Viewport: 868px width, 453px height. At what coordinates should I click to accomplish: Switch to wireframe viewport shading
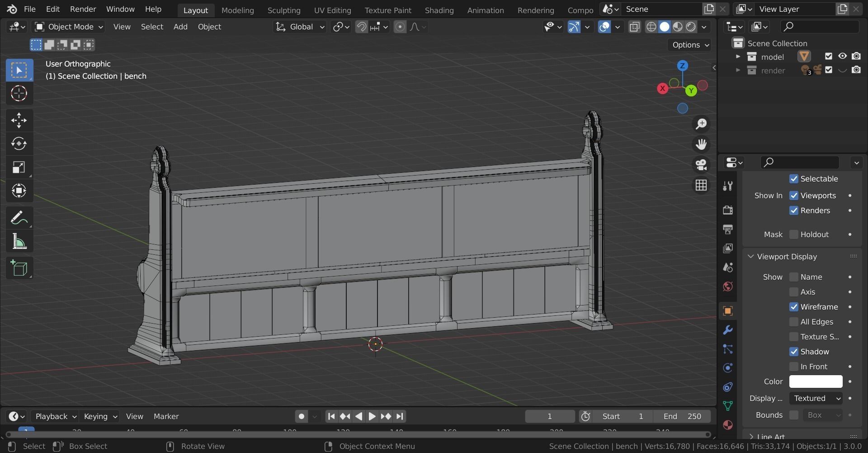[x=651, y=27]
